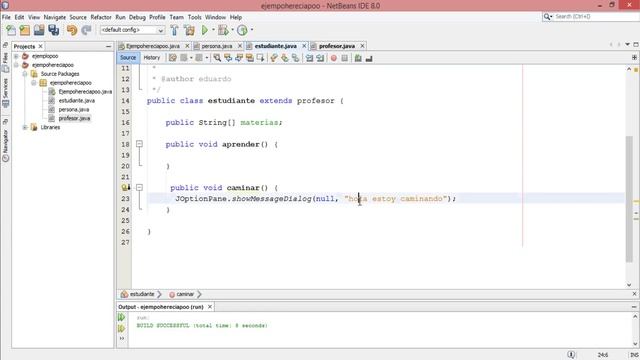This screenshot has width=640, height=360.
Task: Switch to Ejempohereciapoo.java editor tab
Action: click(153, 46)
